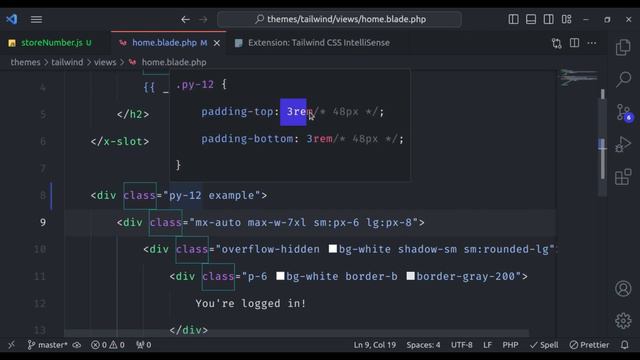This screenshot has width=640, height=360.
Task: Close the home.blade.php tab
Action: tap(217, 43)
